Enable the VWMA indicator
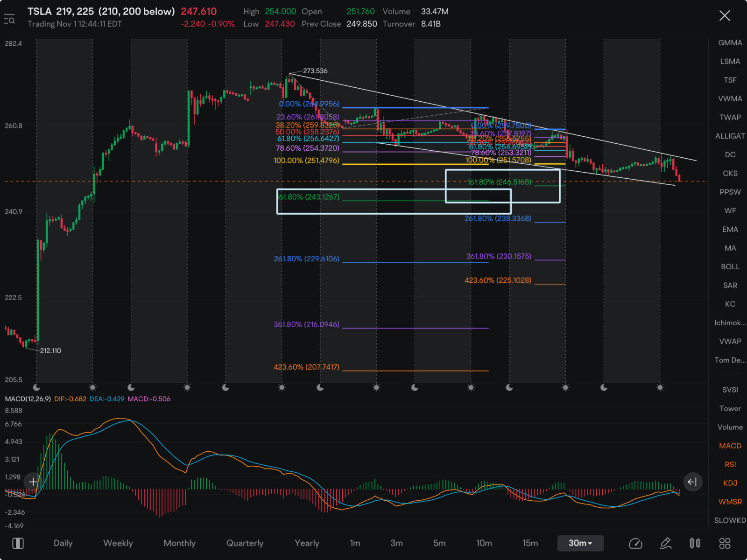 (x=730, y=99)
